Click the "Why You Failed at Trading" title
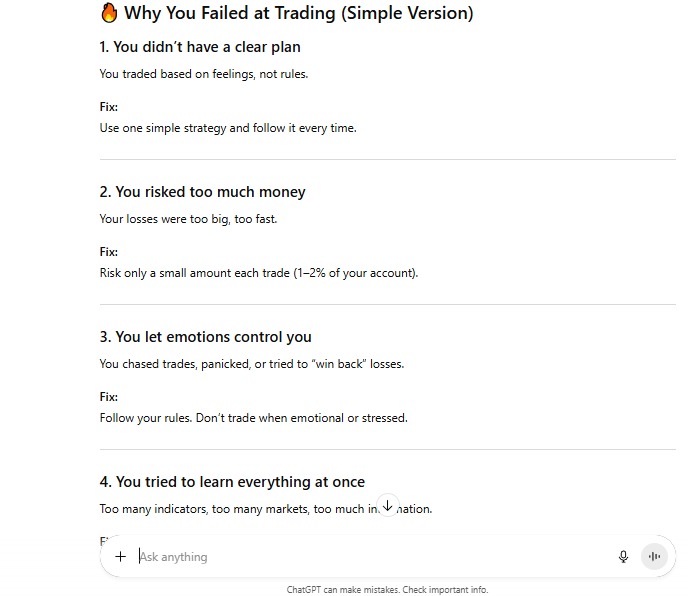Image resolution: width=688 pixels, height=596 pixels. [298, 13]
